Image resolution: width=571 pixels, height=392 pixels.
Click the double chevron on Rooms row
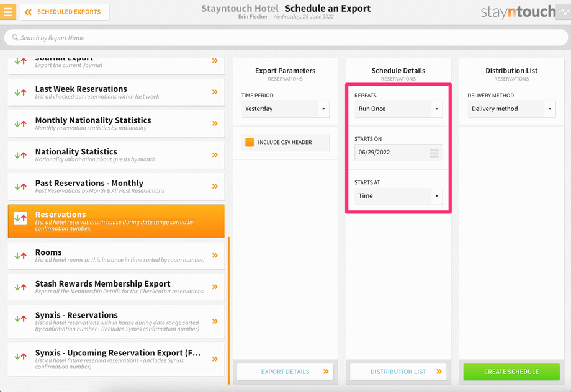pos(215,255)
